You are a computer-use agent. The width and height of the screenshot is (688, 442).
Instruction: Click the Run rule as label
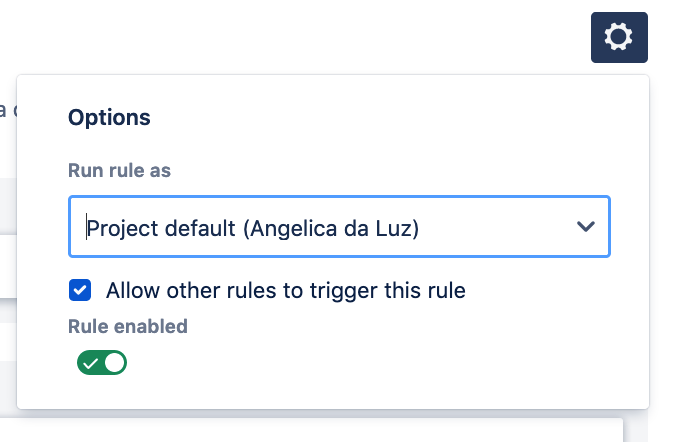tap(119, 171)
